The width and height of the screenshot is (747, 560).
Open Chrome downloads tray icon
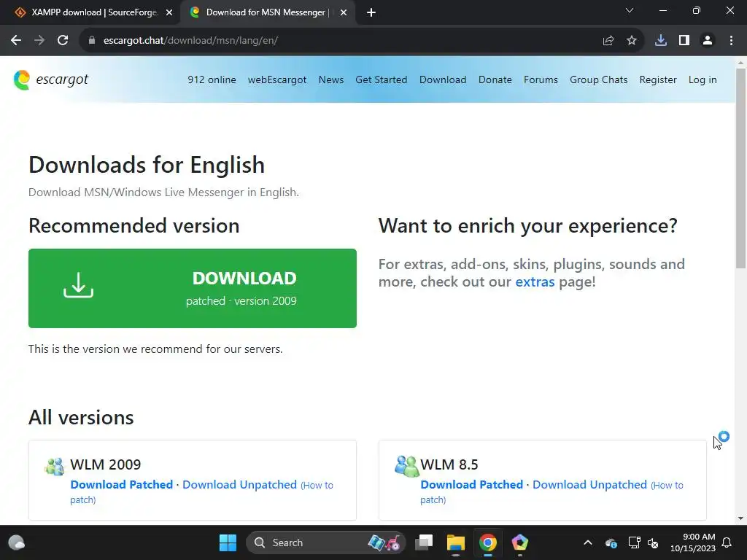661,41
